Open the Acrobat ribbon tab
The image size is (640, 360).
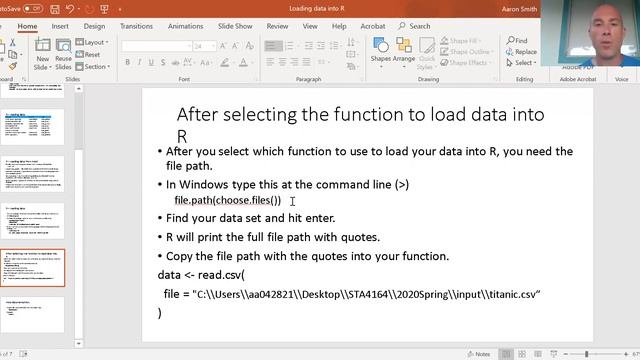click(373, 26)
